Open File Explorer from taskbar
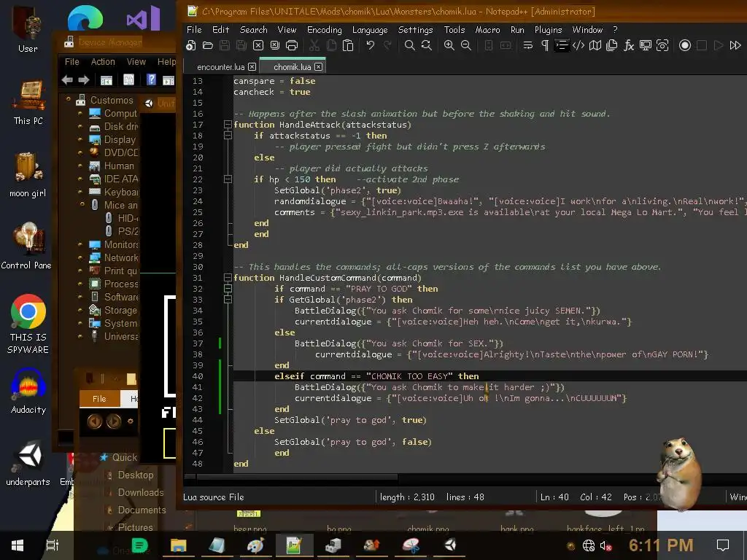 click(x=178, y=545)
